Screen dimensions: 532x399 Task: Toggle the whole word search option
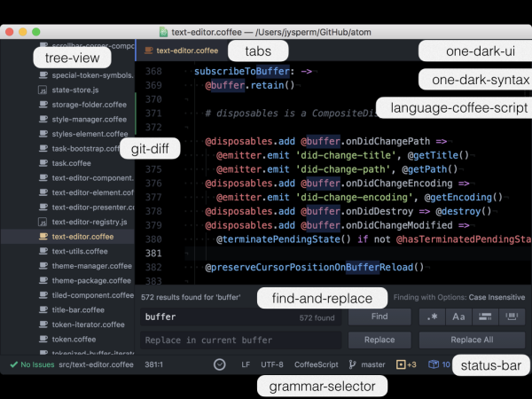click(512, 317)
